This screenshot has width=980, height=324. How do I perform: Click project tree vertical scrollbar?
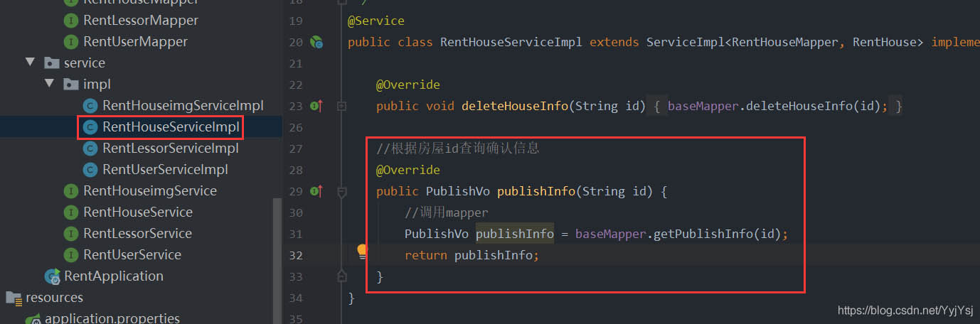coord(278,261)
